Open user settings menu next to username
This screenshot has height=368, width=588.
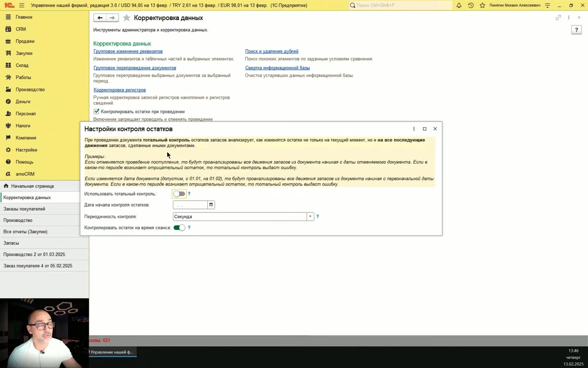[547, 5]
